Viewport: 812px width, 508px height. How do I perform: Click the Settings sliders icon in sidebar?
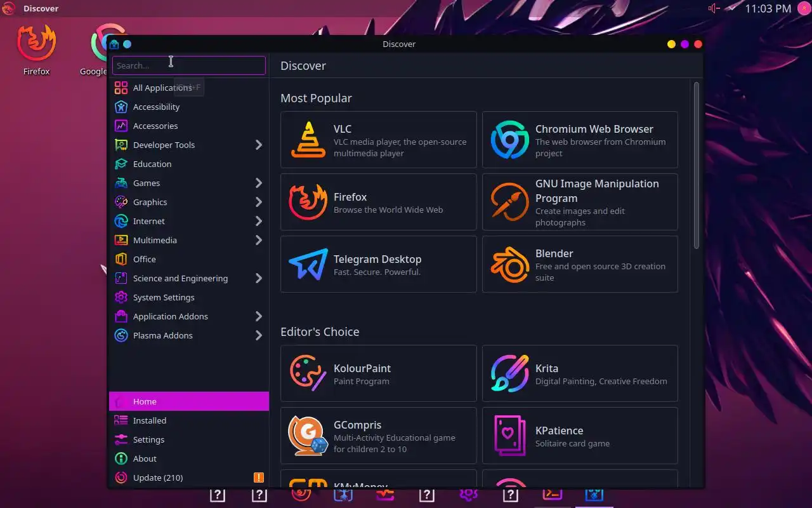point(121,439)
